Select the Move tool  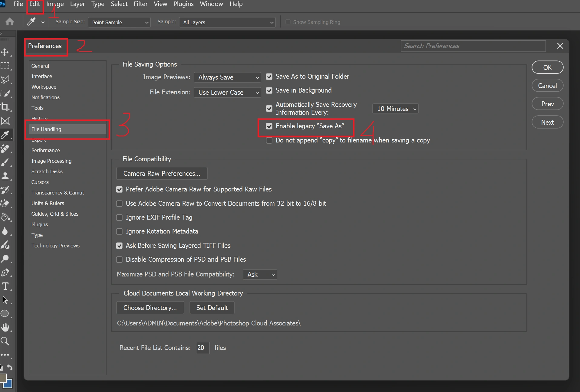pyautogui.click(x=5, y=52)
